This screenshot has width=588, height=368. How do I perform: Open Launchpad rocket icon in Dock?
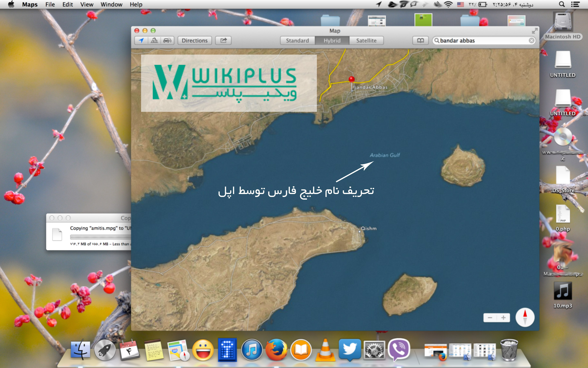pyautogui.click(x=105, y=350)
